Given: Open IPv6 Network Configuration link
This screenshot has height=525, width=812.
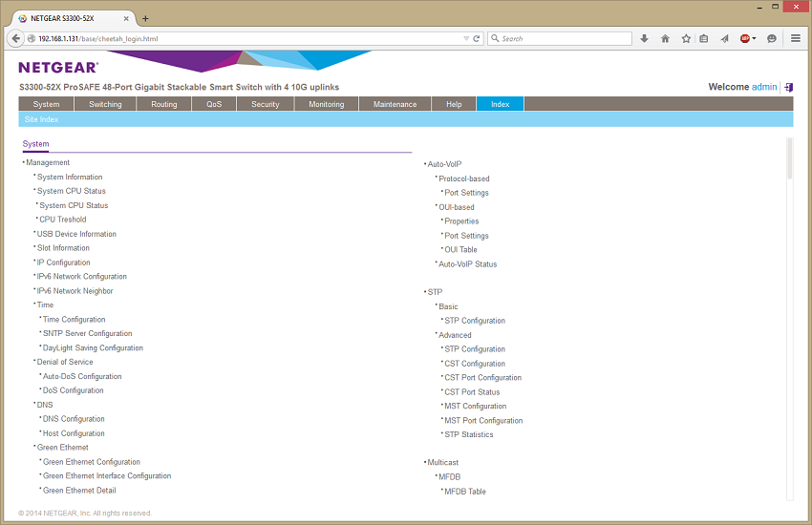Looking at the screenshot, I should coord(82,276).
